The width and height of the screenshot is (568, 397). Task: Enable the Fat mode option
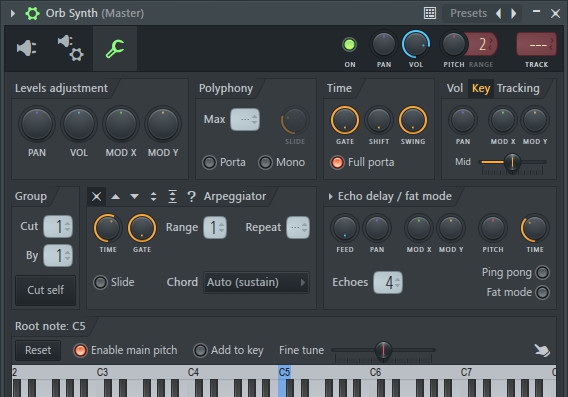542,292
